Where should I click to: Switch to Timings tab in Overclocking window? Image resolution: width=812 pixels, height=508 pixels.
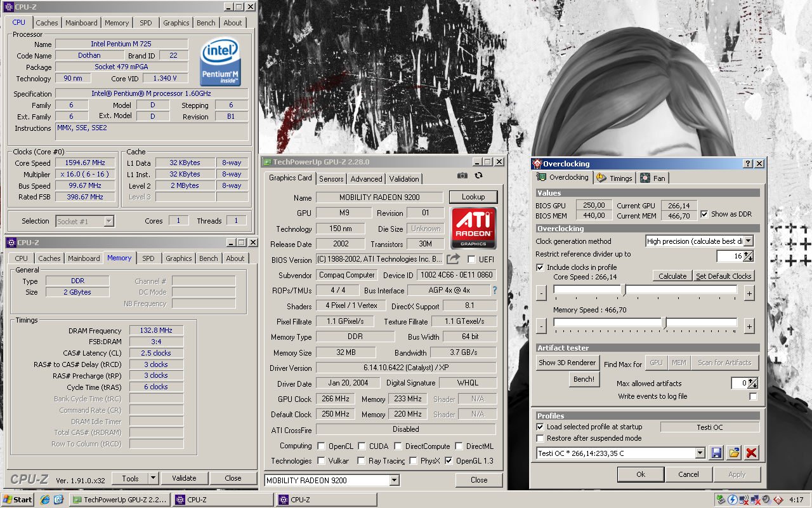click(614, 178)
